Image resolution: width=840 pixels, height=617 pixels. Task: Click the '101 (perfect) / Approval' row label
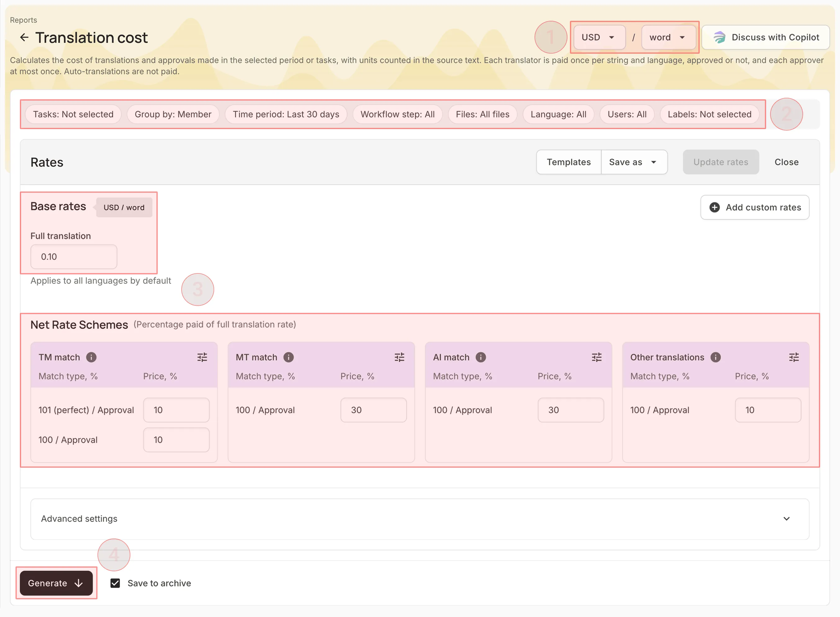86,410
